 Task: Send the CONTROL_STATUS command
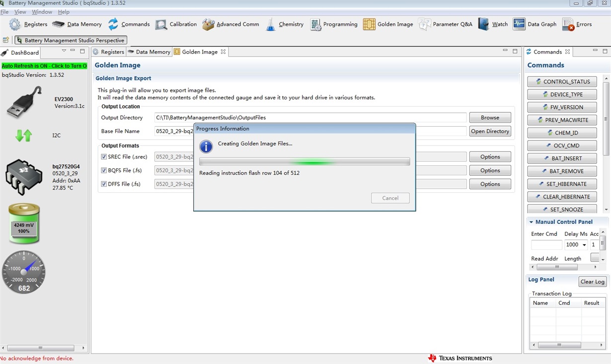562,81
